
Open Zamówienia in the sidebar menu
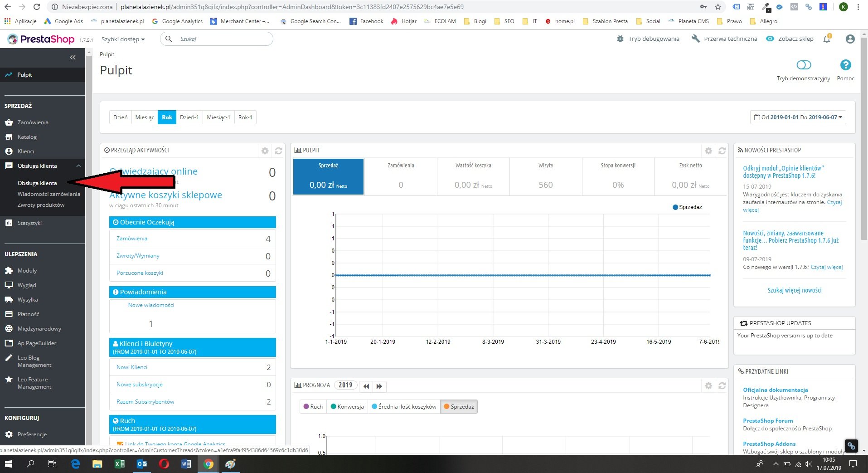point(33,122)
